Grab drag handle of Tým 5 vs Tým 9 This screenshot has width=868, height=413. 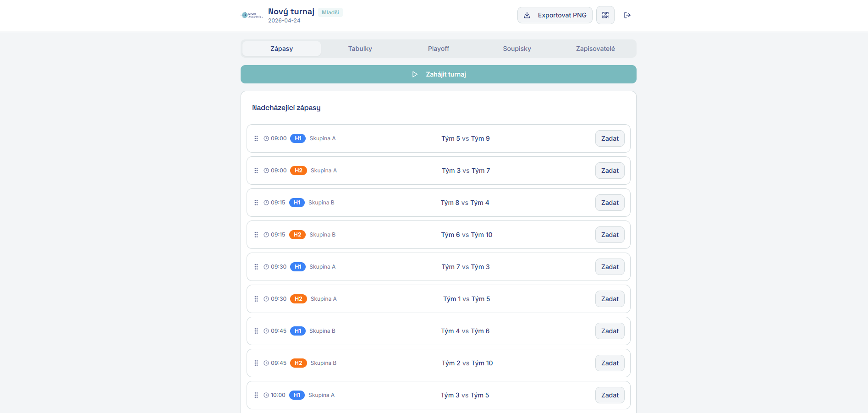click(256, 138)
